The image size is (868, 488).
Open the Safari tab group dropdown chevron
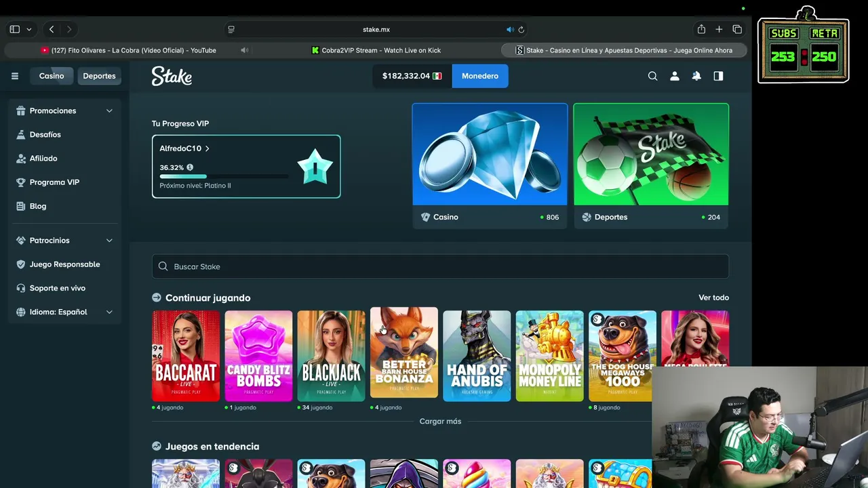tap(28, 29)
